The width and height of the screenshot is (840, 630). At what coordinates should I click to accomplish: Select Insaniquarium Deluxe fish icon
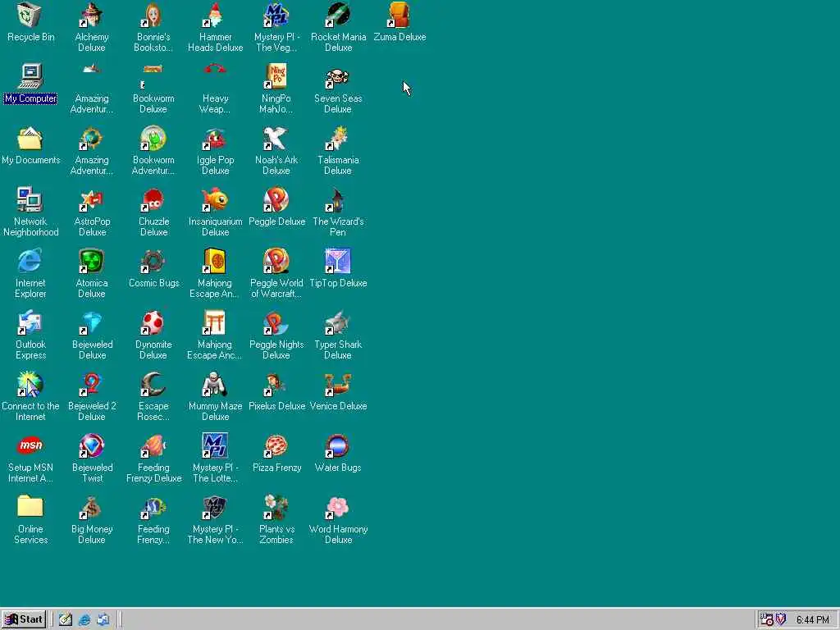(x=215, y=200)
